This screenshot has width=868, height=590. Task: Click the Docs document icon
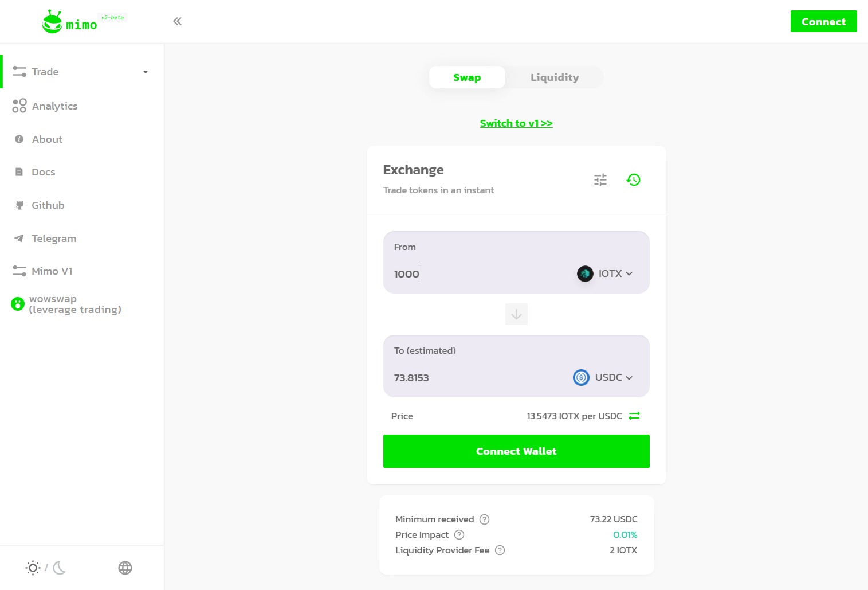click(x=19, y=172)
